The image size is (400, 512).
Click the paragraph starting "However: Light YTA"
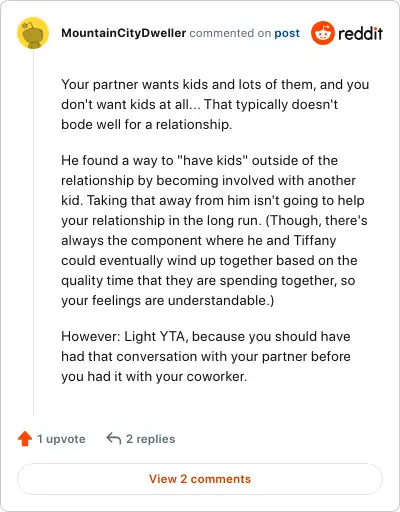(206, 356)
